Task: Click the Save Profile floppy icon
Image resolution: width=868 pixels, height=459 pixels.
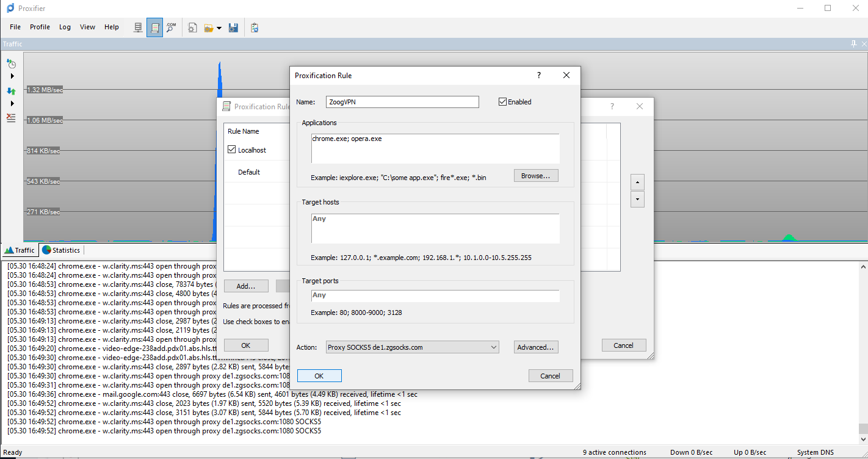Action: tap(233, 27)
